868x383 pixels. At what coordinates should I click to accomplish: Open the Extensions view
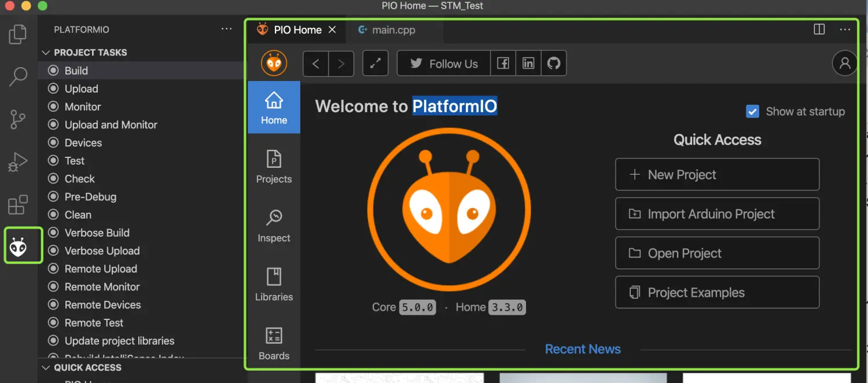[x=18, y=205]
